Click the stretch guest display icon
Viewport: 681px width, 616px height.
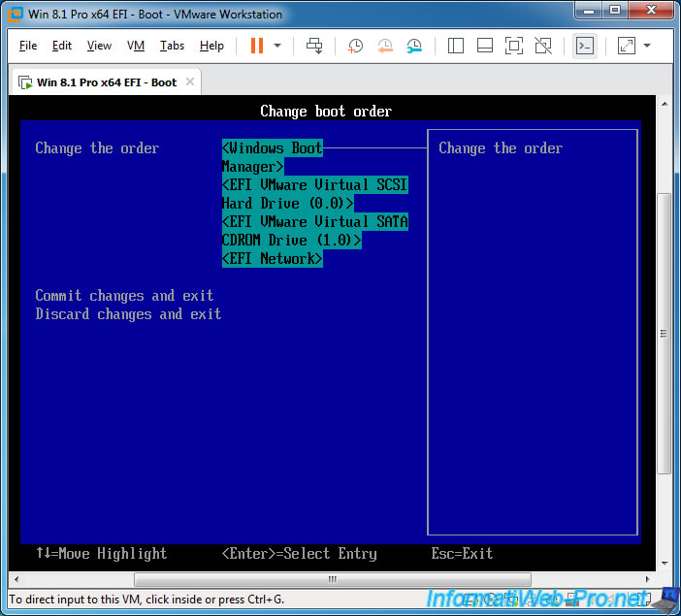(x=626, y=46)
